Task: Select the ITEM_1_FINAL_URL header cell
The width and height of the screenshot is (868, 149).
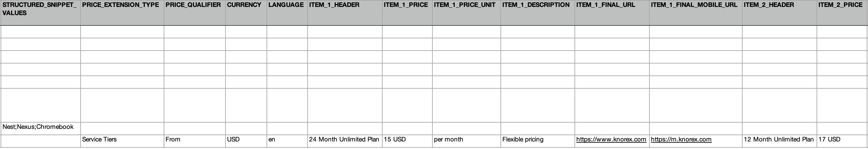Action: (x=606, y=5)
